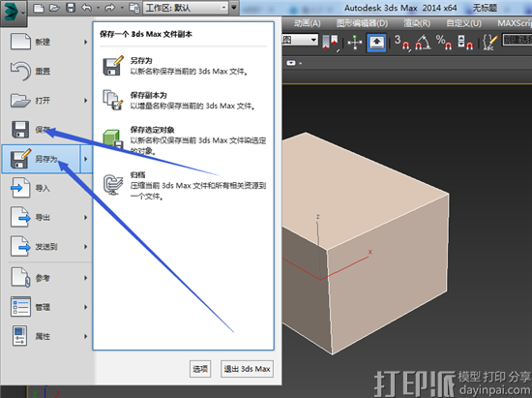Toggle Keyboard Shortcut Override icon

pyautogui.click(x=376, y=43)
